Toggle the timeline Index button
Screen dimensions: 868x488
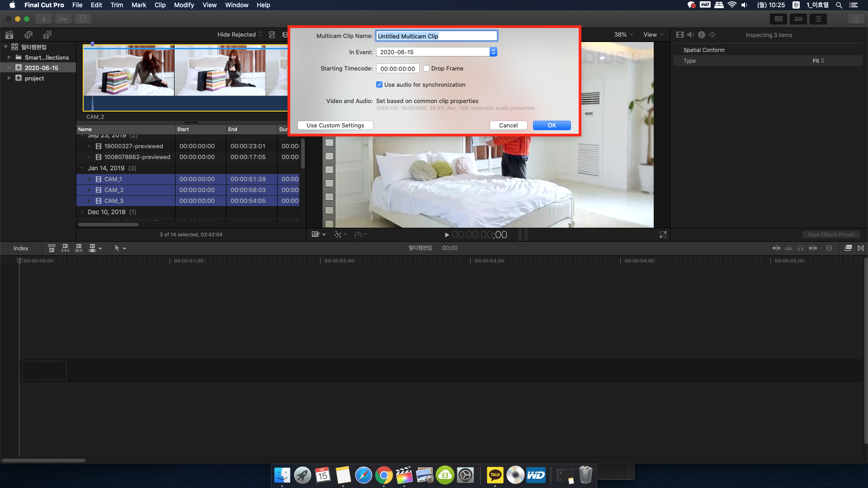21,248
